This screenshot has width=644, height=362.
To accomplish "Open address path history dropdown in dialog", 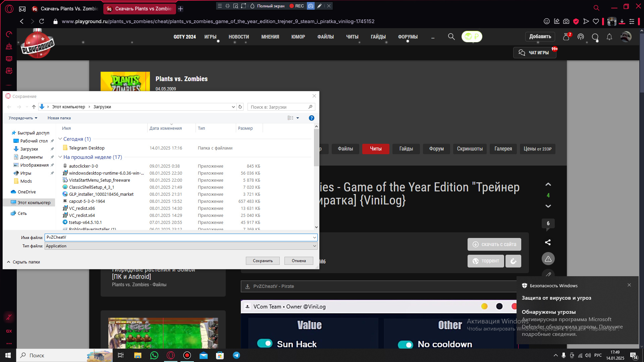I will click(233, 107).
